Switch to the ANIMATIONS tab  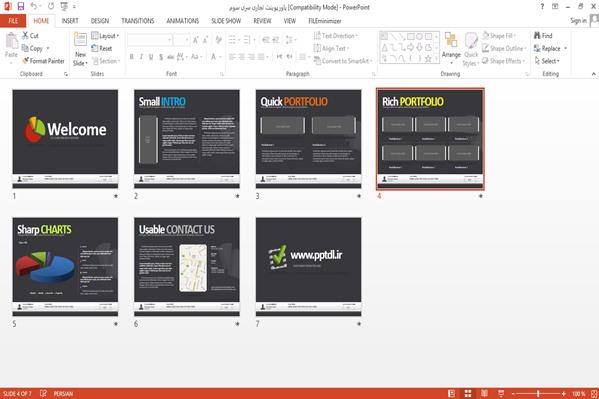(x=183, y=21)
